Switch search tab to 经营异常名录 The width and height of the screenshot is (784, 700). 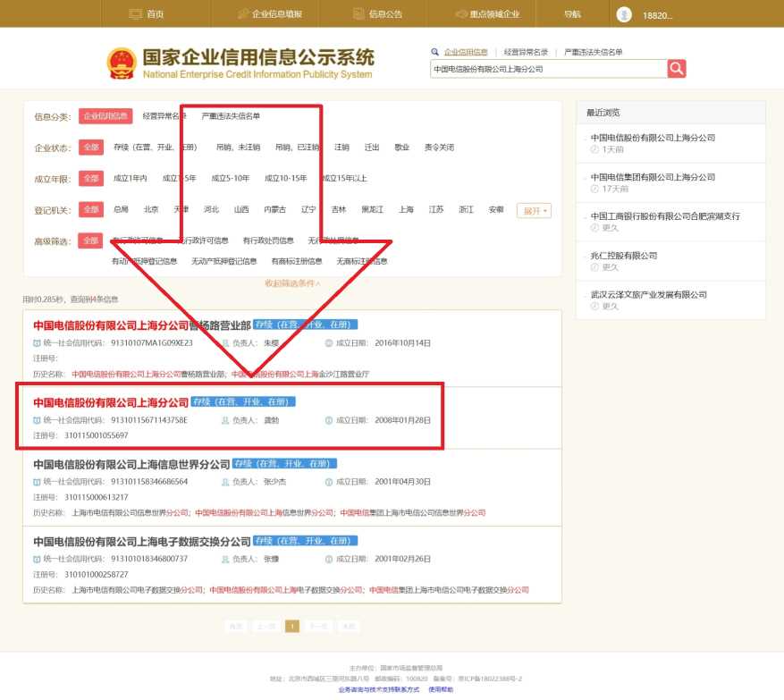coord(526,52)
